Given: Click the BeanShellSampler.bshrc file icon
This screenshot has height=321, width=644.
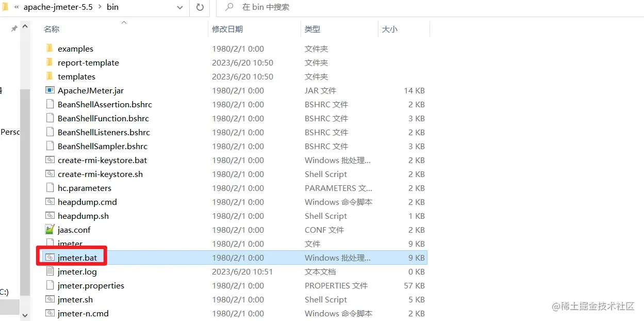Looking at the screenshot, I should tap(49, 146).
